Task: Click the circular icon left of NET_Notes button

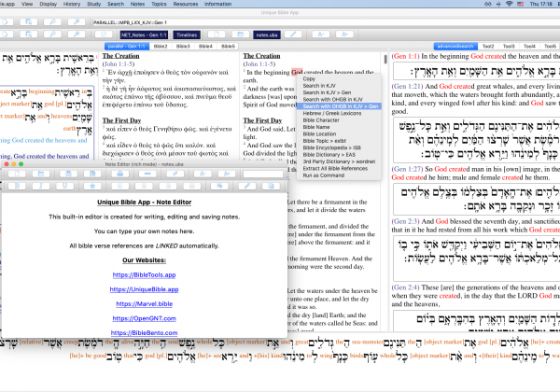Action: [x=104, y=35]
